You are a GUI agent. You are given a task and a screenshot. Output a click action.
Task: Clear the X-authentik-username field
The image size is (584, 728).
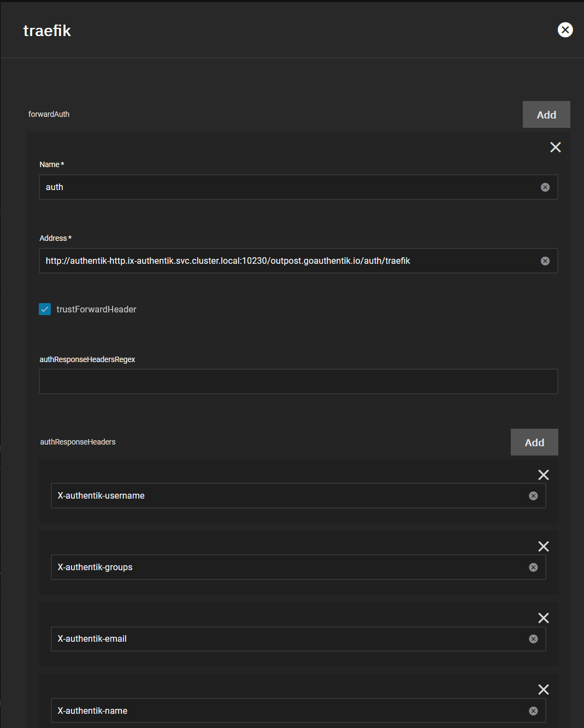[x=534, y=496]
